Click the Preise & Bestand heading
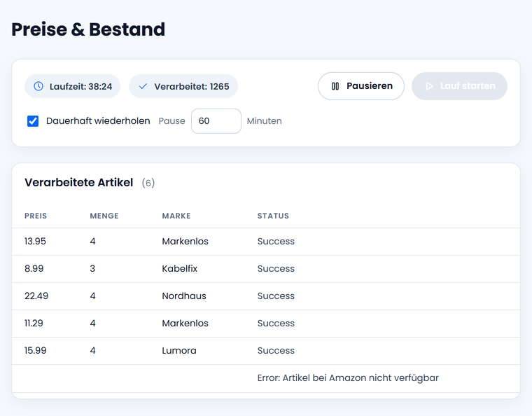Screen dimensions: 532x416 point(88,29)
